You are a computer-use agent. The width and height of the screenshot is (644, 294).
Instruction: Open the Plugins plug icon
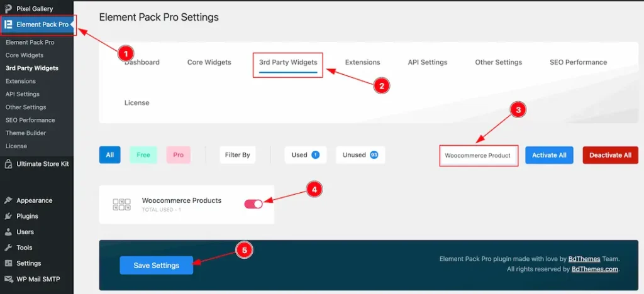click(x=8, y=216)
